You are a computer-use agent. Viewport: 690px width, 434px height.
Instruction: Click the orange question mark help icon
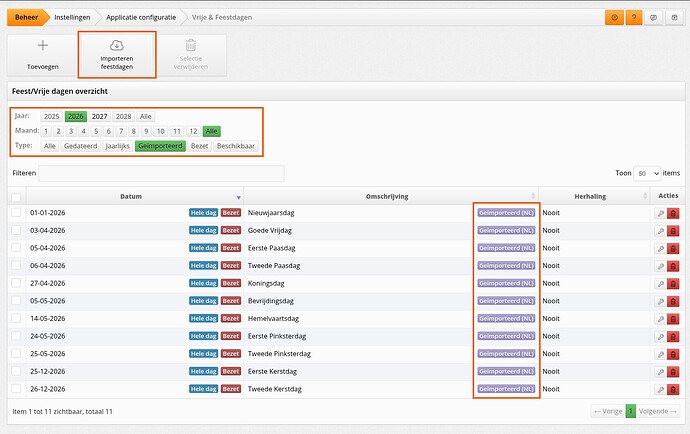tap(633, 17)
